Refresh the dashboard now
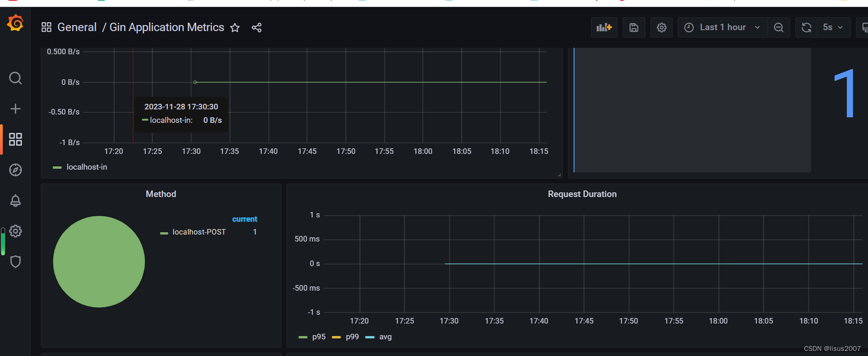The height and width of the screenshot is (356, 868). tap(806, 27)
